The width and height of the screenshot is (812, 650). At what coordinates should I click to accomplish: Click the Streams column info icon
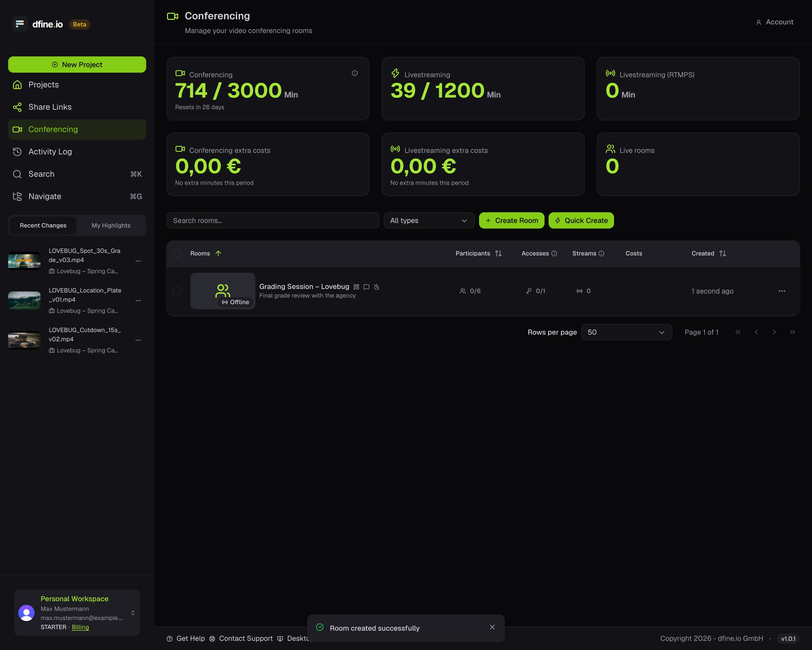point(602,254)
